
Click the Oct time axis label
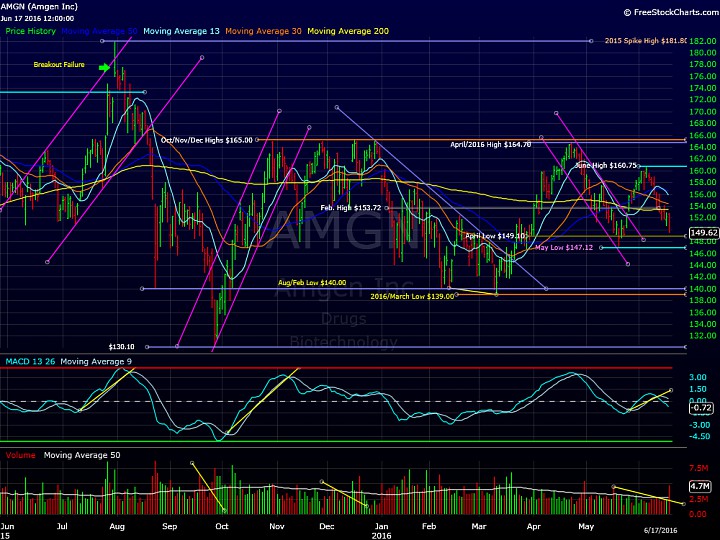click(x=222, y=526)
